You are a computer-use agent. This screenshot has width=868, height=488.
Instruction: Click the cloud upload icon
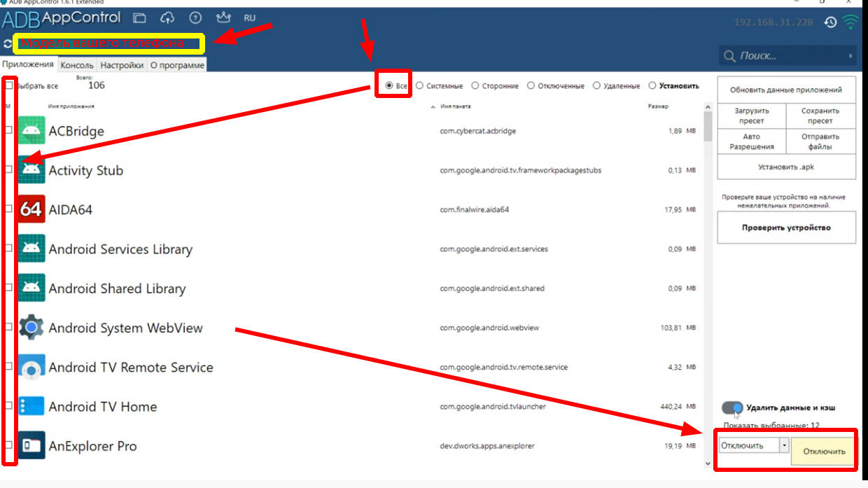[167, 18]
